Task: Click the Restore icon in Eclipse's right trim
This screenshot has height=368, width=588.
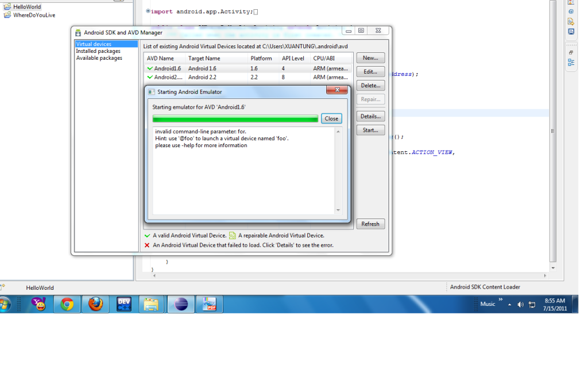Action: [571, 52]
